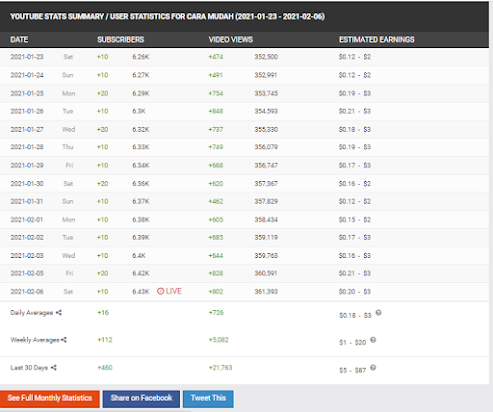This screenshot has width=493, height=412.
Task: Click total views value 352,500
Action: coord(266,57)
